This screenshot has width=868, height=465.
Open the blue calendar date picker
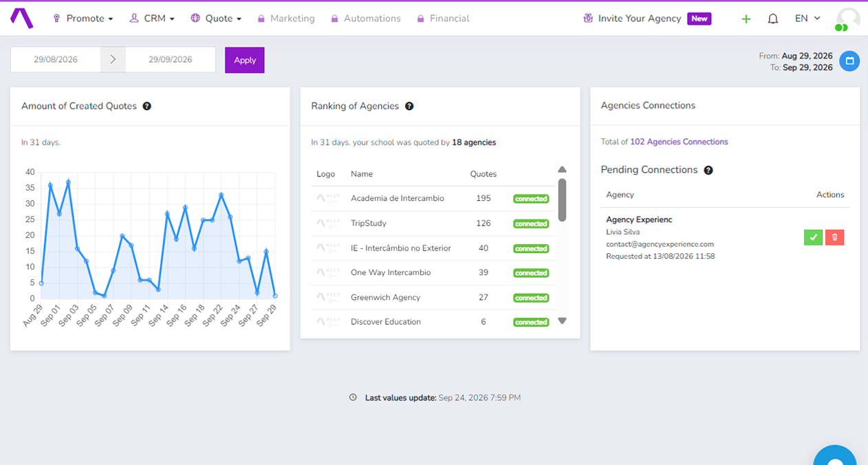[x=849, y=61]
